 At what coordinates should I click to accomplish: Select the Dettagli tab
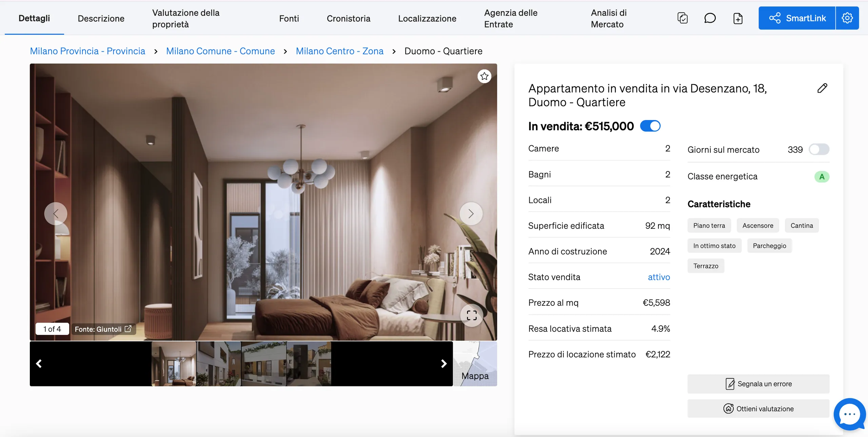coord(34,18)
